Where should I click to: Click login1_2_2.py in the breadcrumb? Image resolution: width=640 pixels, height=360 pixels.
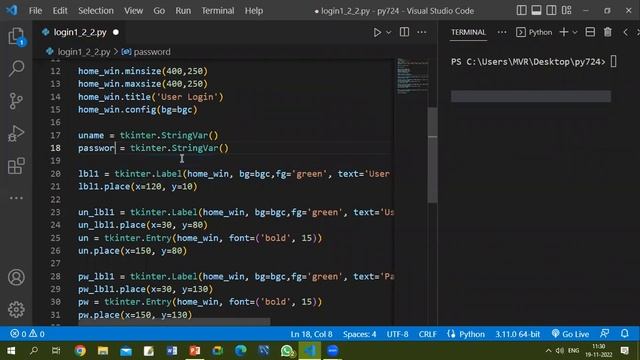(x=84, y=52)
